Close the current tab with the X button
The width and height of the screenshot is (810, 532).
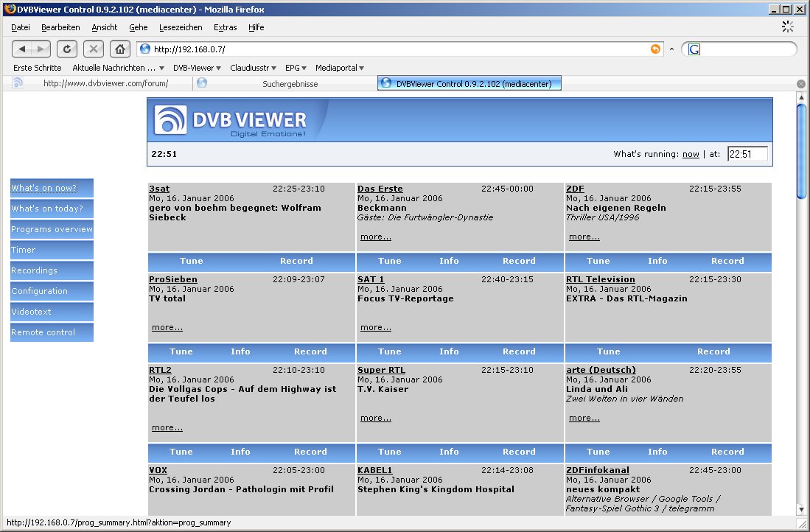pos(800,84)
